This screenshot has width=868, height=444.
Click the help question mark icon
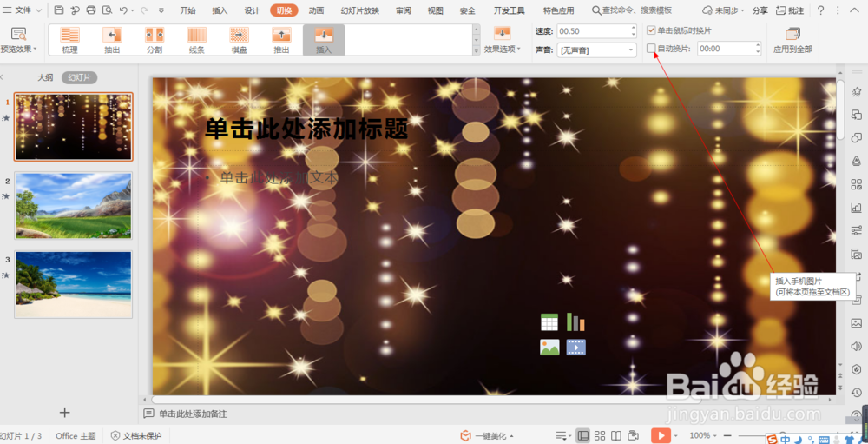tap(820, 10)
